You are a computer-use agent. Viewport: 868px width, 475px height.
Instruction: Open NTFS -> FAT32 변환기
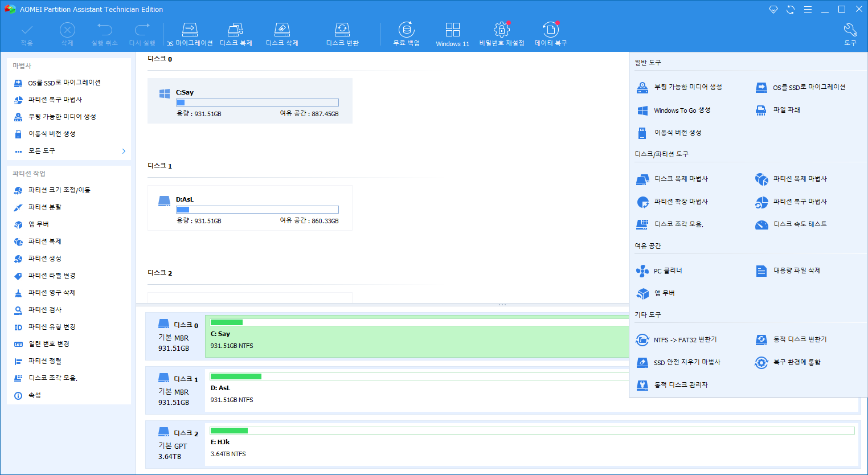coord(677,340)
